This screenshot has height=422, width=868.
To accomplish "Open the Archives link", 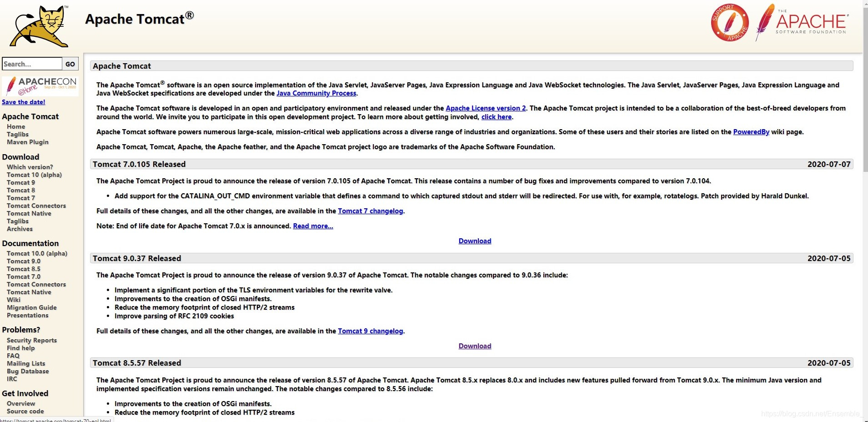I will [20, 229].
